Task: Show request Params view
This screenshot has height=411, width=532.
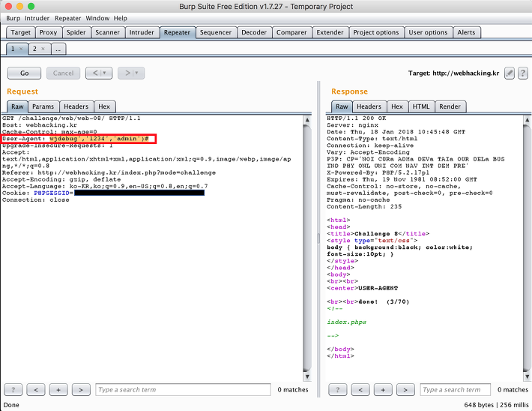Action: [43, 106]
